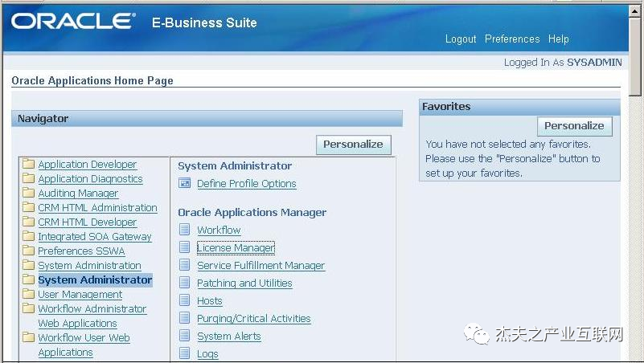
Task: Open the Patching and Utilities link
Action: 244,283
